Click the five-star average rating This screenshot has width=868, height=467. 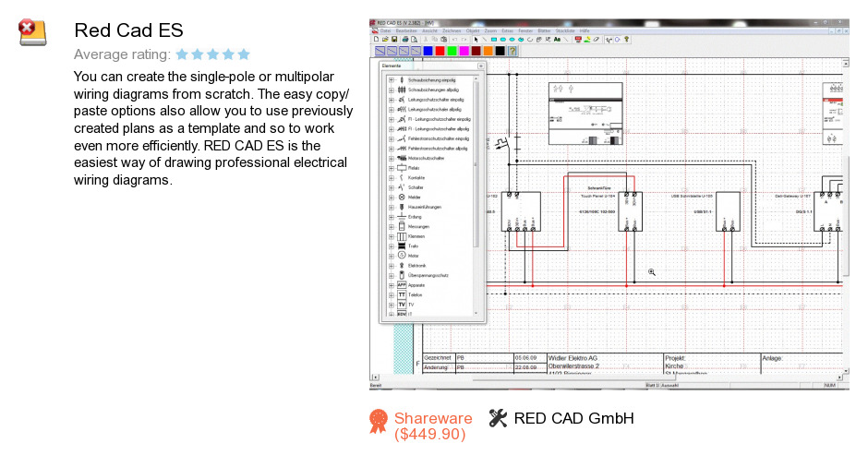click(213, 54)
